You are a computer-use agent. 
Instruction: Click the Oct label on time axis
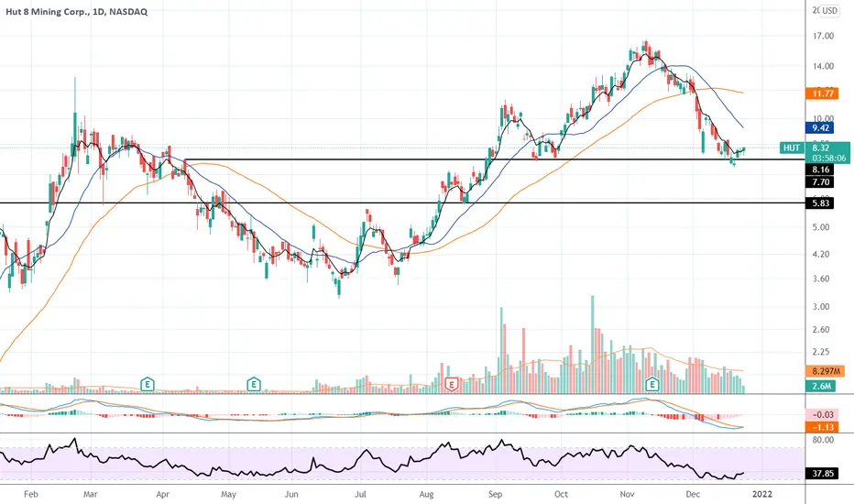(561, 494)
